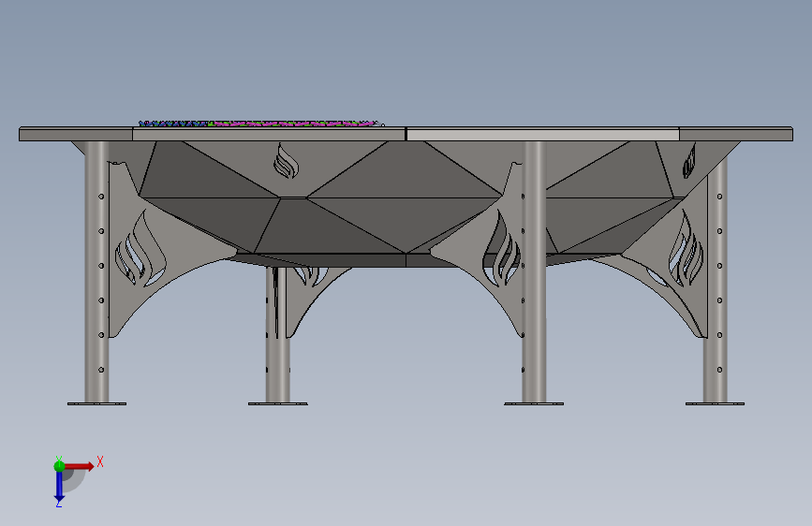Image resolution: width=812 pixels, height=526 pixels.
Task: Select the light gray tabletop edge panel
Action: 542,135
